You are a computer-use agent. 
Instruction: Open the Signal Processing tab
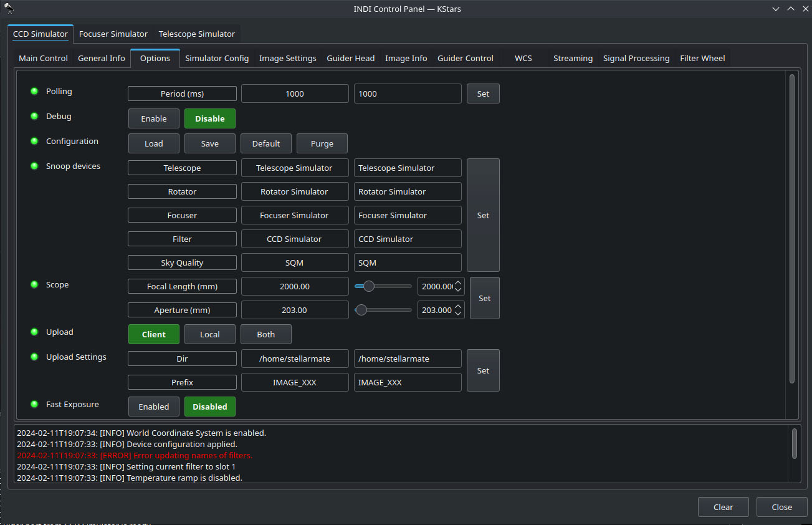coord(636,58)
